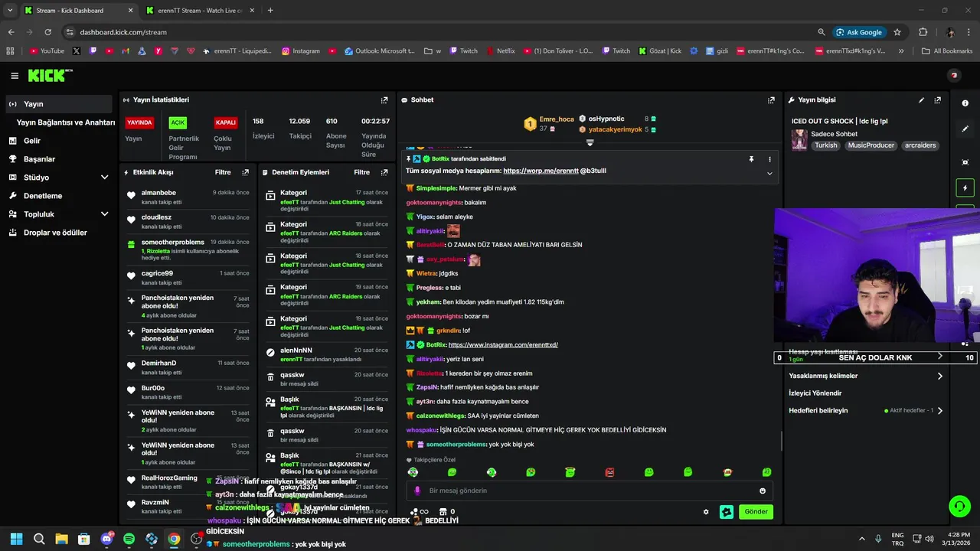Open Yayın Bağlantısı ve Anahtarı
980x551 pixels.
pos(66,122)
